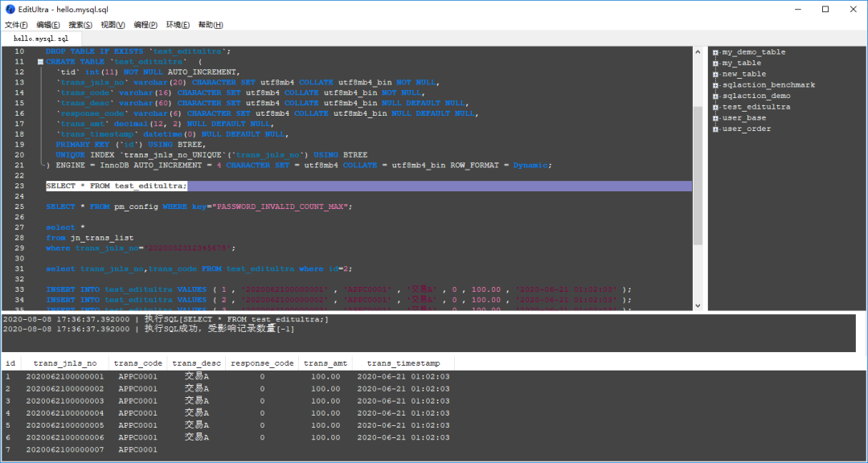Click the editor scrollbar down arrow

tap(698, 305)
